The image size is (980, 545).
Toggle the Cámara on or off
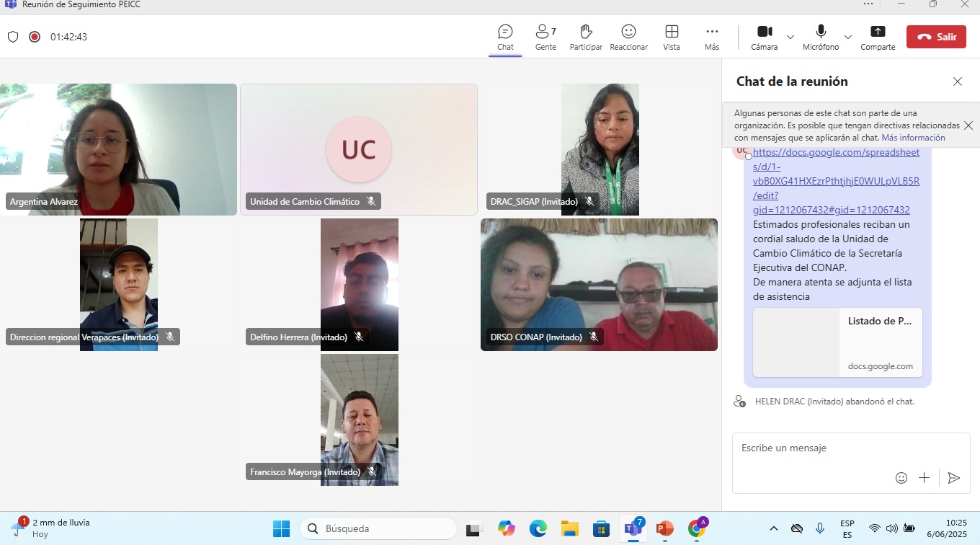click(765, 37)
